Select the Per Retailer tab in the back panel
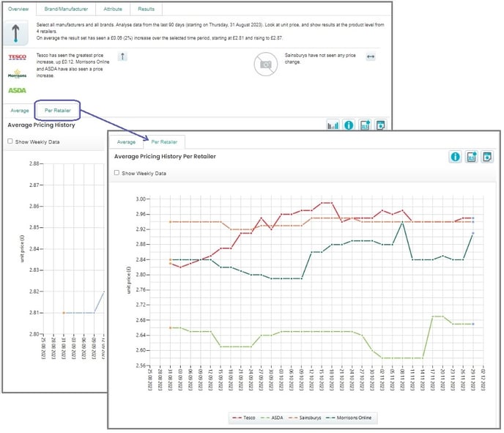Image resolution: width=504 pixels, height=433 pixels. coord(58,111)
